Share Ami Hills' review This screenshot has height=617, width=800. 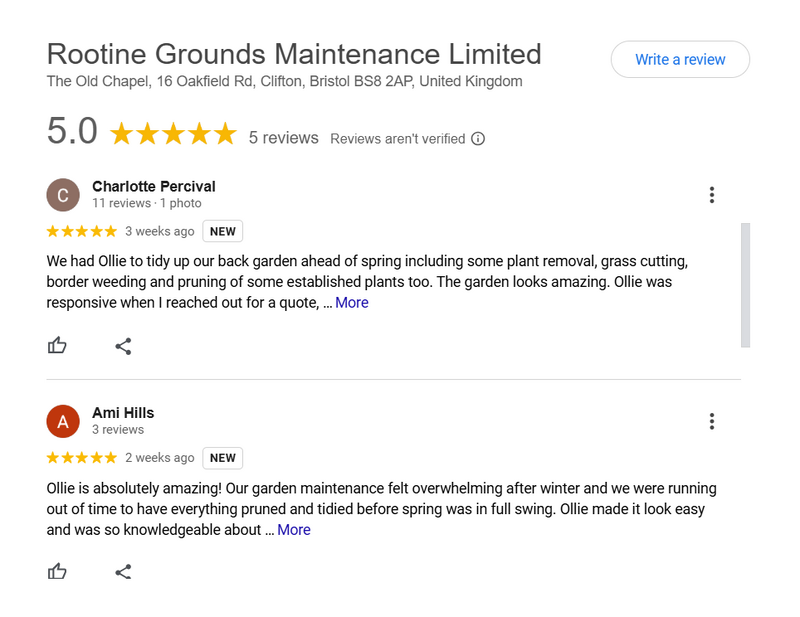click(123, 572)
